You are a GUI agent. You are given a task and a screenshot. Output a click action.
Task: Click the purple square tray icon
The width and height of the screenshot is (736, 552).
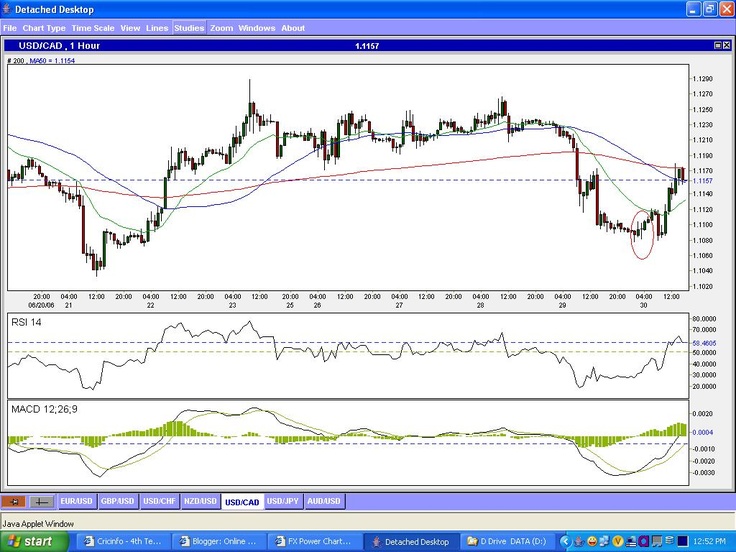pyautogui.click(x=644, y=542)
